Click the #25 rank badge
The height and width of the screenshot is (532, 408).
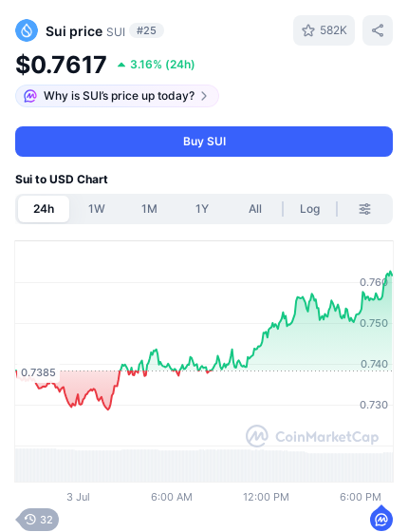tap(146, 30)
